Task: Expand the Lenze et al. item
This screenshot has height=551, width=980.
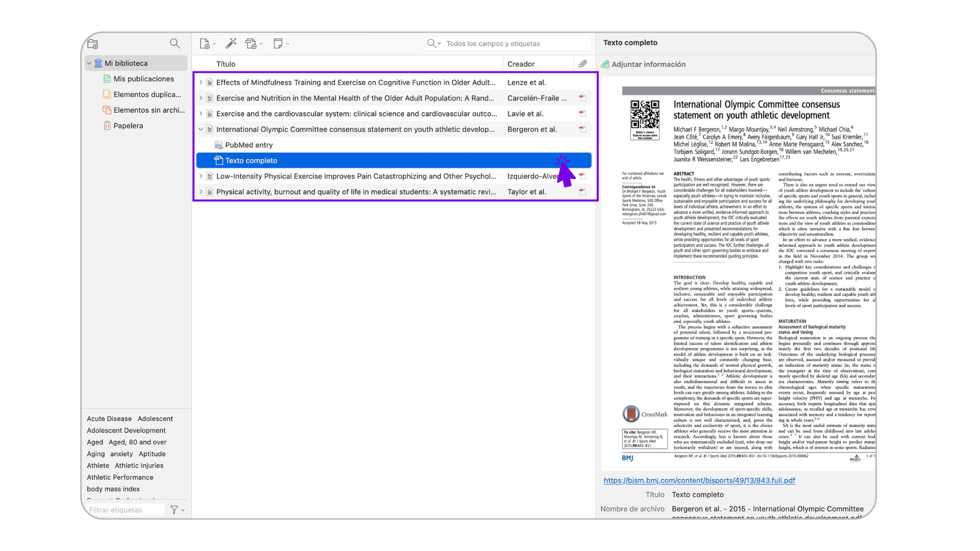Action: [201, 83]
